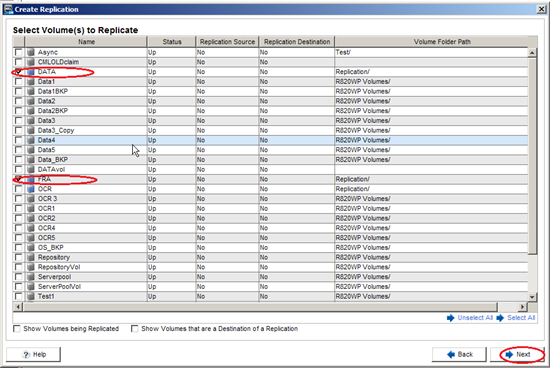Close the Create Replication dialog
The width and height of the screenshot is (550, 368).
pos(541,9)
